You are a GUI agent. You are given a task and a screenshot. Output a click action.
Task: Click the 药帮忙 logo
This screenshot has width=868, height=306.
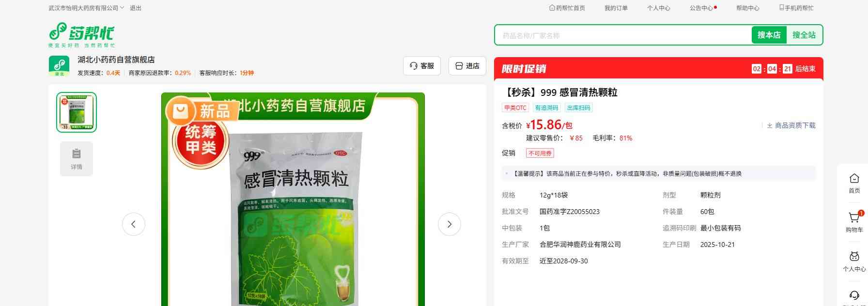(x=81, y=34)
